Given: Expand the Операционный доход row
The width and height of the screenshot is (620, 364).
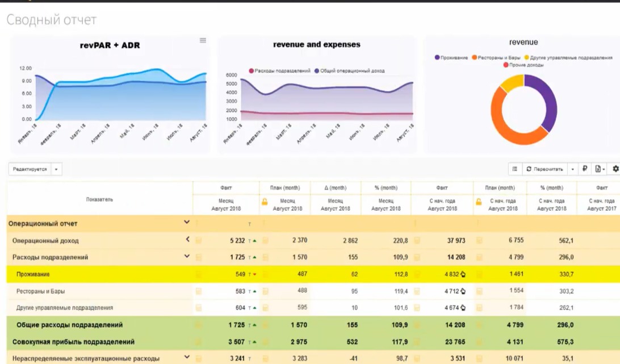Looking at the screenshot, I should click(x=187, y=240).
